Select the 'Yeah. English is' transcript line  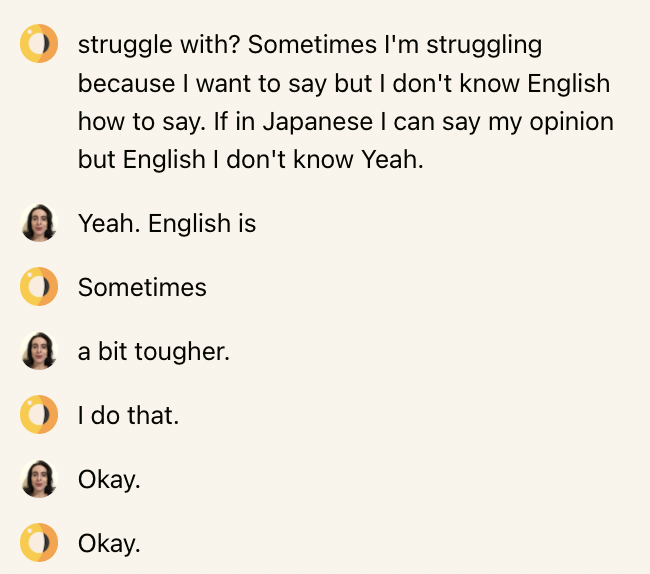pyautogui.click(x=167, y=224)
